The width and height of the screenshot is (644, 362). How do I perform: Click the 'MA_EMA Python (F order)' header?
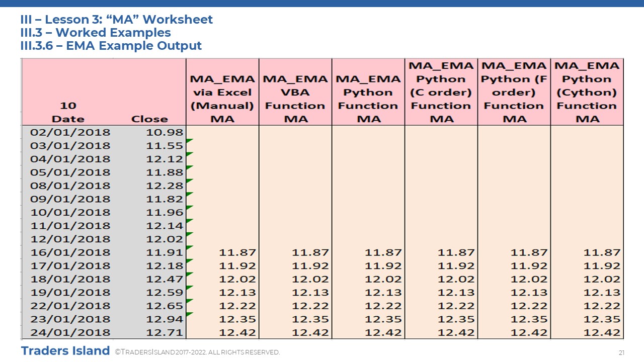pos(514,93)
